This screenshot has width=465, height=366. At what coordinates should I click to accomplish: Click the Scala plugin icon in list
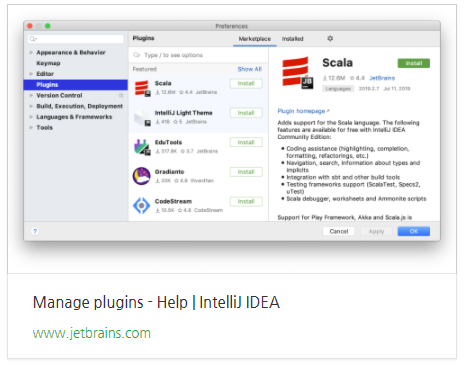(x=142, y=88)
